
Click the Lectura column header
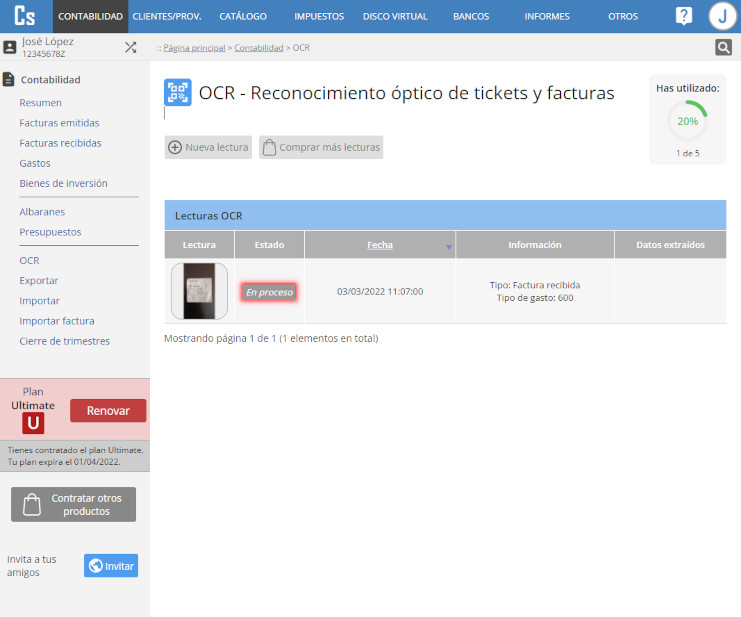pos(199,245)
